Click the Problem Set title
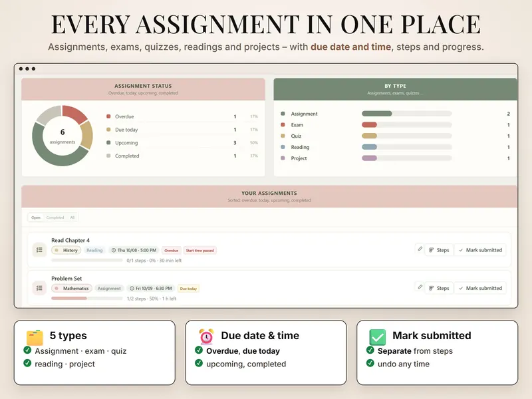 [x=66, y=278]
